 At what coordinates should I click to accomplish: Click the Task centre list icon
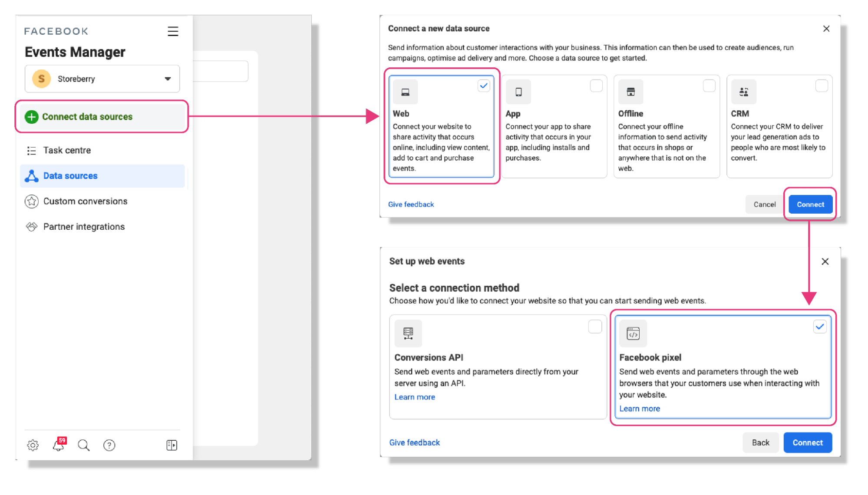pos(31,151)
